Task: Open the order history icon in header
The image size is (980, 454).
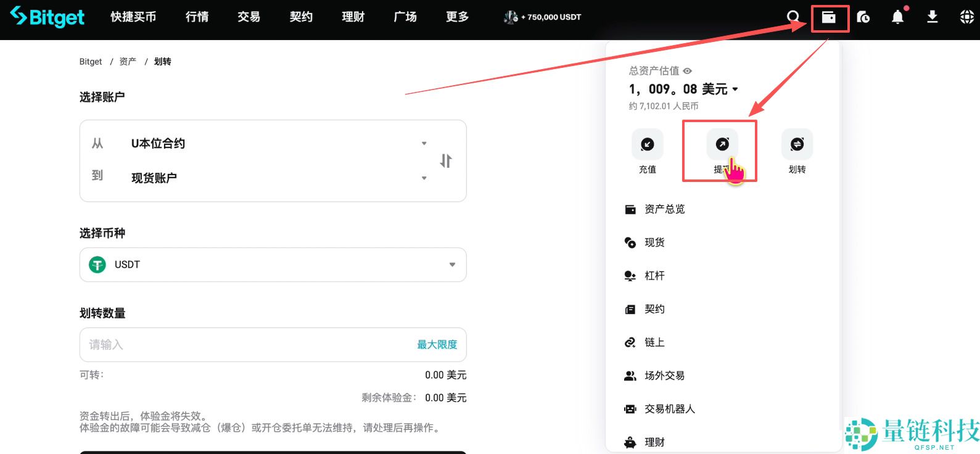Action: 863,17
